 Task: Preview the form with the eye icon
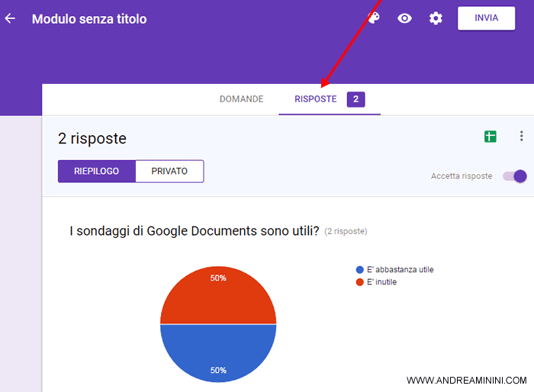coord(404,18)
